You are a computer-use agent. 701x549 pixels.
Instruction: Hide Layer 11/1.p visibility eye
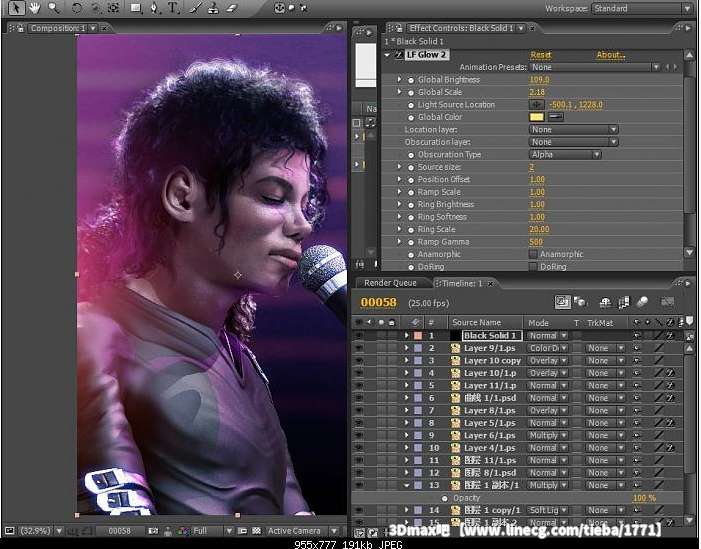click(x=359, y=385)
